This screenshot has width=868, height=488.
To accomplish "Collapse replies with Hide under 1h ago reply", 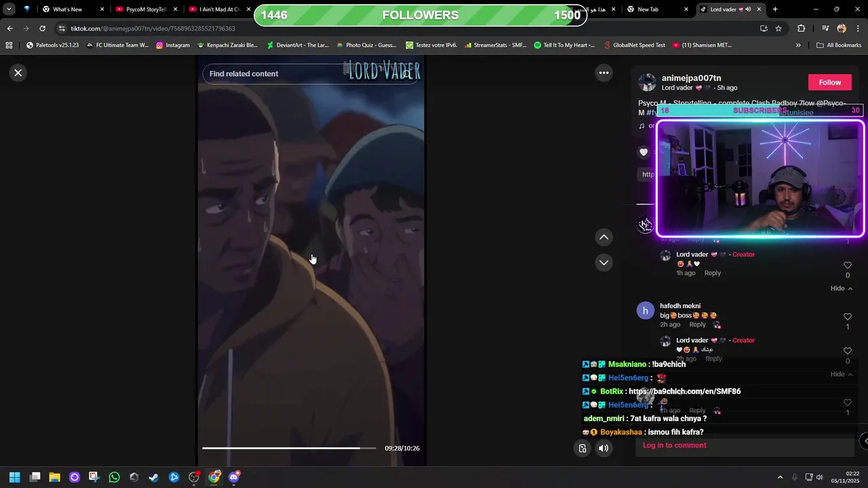I will pyautogui.click(x=841, y=288).
